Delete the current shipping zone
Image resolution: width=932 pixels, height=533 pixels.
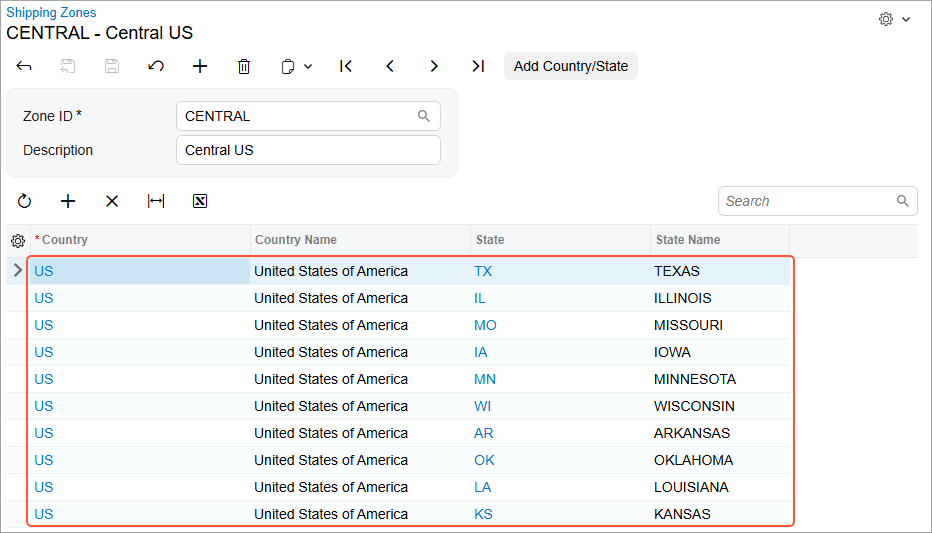point(244,66)
